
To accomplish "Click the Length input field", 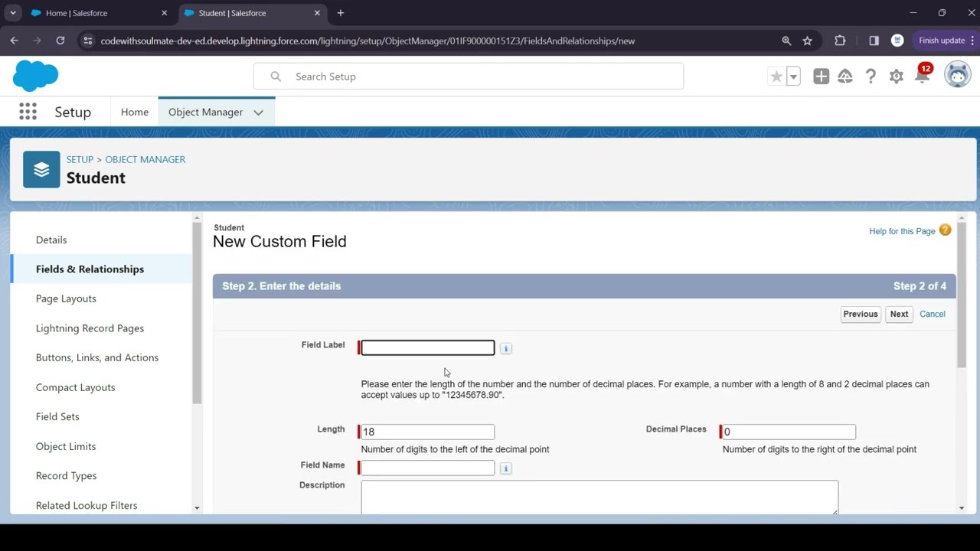I will tap(428, 432).
